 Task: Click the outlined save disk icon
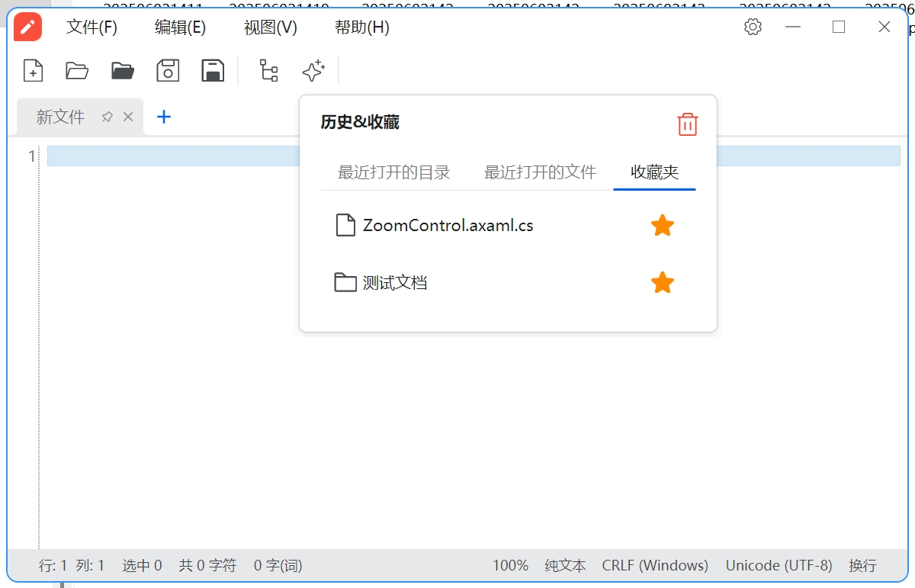[168, 71]
